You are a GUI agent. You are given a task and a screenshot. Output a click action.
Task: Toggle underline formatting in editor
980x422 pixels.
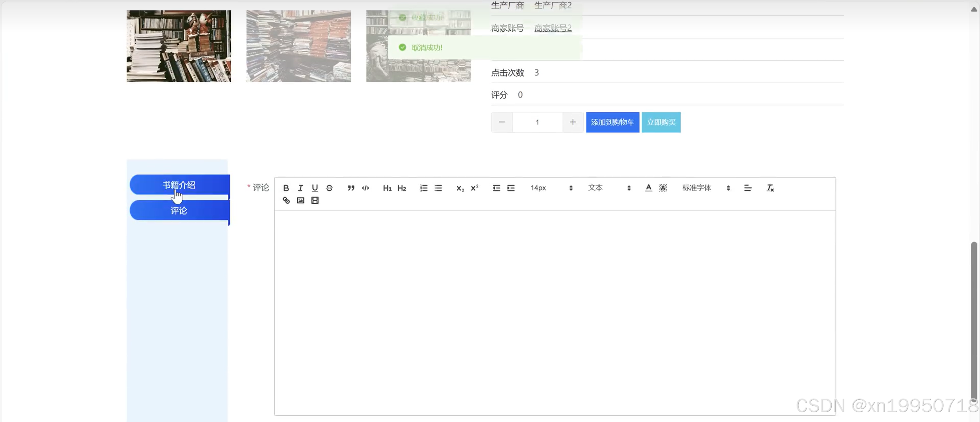point(315,188)
